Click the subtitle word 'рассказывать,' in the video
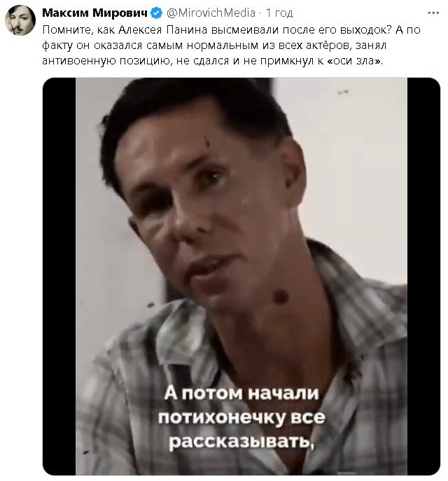This screenshot has height=481, width=448. click(x=241, y=442)
